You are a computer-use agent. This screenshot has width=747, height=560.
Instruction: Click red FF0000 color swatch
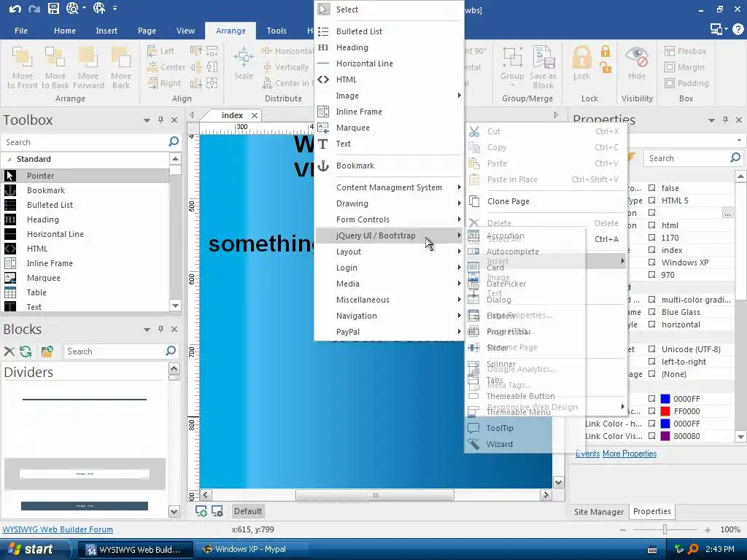665,411
